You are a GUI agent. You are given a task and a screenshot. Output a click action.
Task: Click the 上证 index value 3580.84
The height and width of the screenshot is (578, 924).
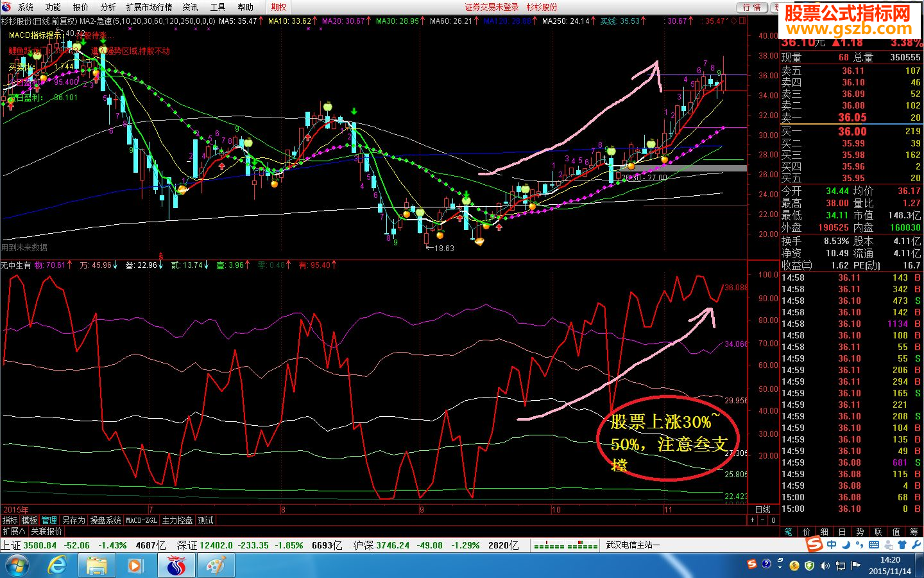coord(40,545)
